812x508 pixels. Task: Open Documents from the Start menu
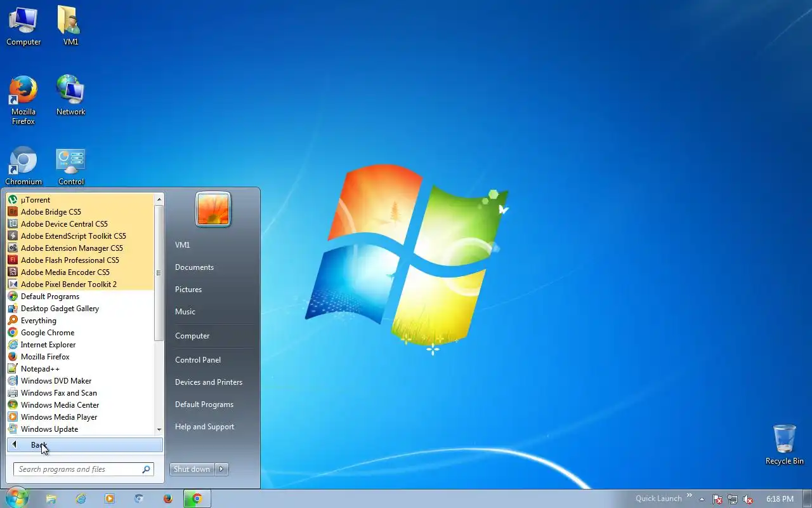coord(194,267)
